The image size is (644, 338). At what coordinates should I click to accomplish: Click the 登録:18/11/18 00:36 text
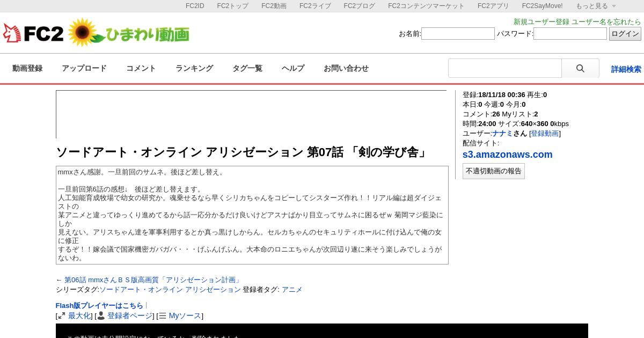coord(494,95)
